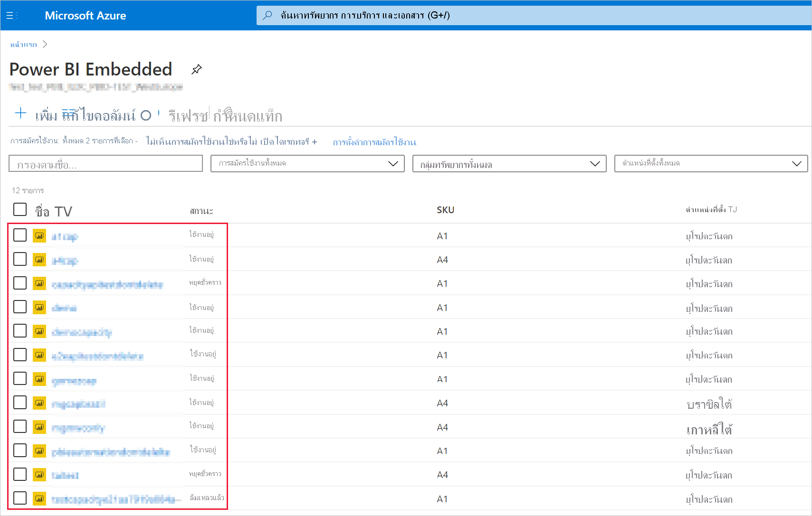Click the Microsoft Azure logo text

[x=86, y=16]
